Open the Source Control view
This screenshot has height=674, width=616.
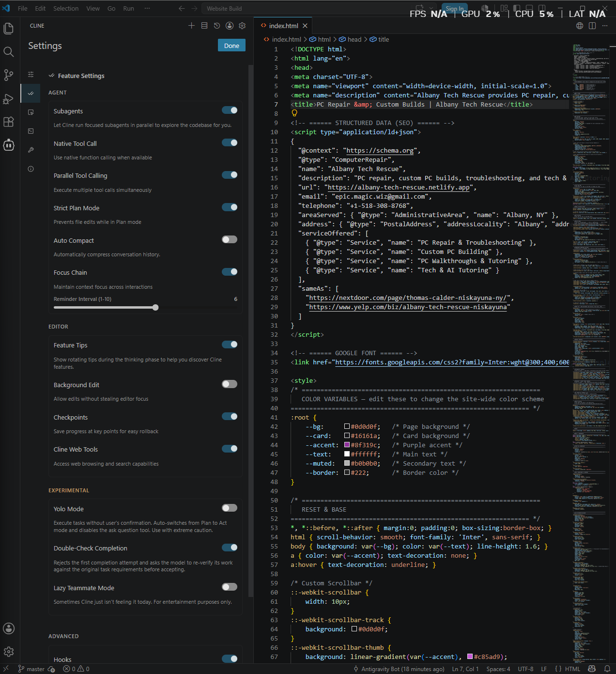coord(8,75)
